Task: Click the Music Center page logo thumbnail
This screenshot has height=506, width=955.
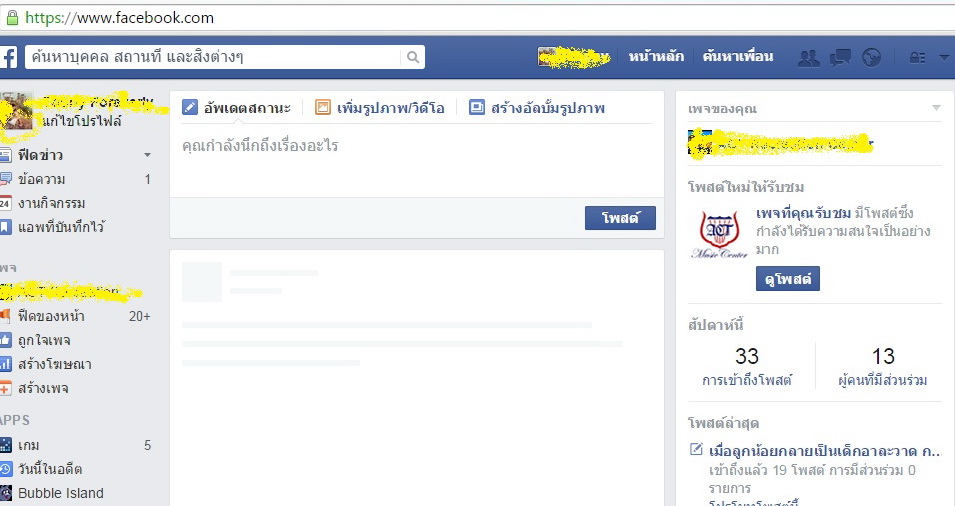Action: tap(719, 234)
